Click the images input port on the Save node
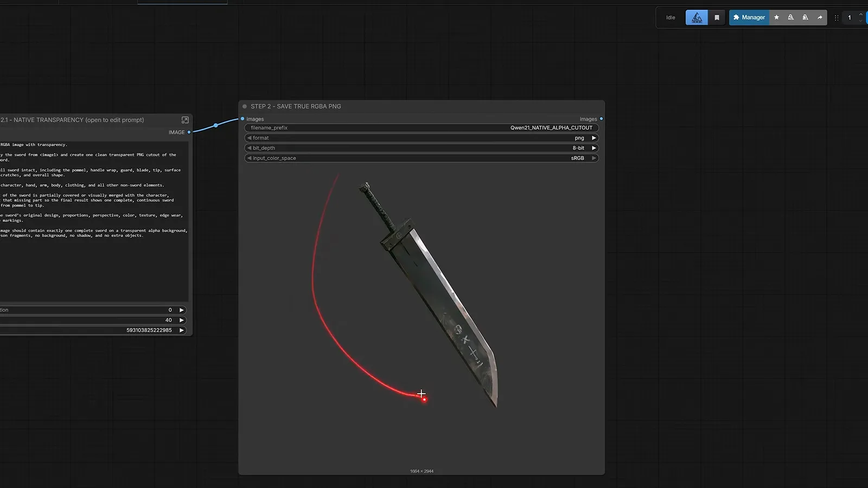Viewport: 868px width, 488px height. point(242,119)
